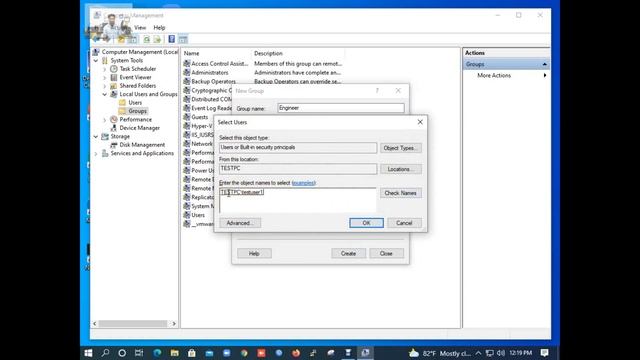Open Microsoft Store from taskbar
The height and width of the screenshot is (360, 640).
(x=192, y=353)
